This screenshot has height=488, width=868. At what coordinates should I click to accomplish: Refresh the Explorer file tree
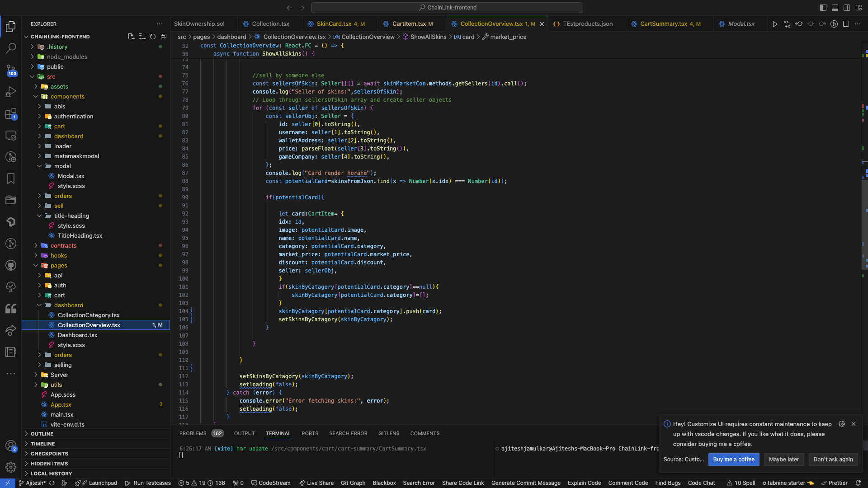(x=153, y=37)
